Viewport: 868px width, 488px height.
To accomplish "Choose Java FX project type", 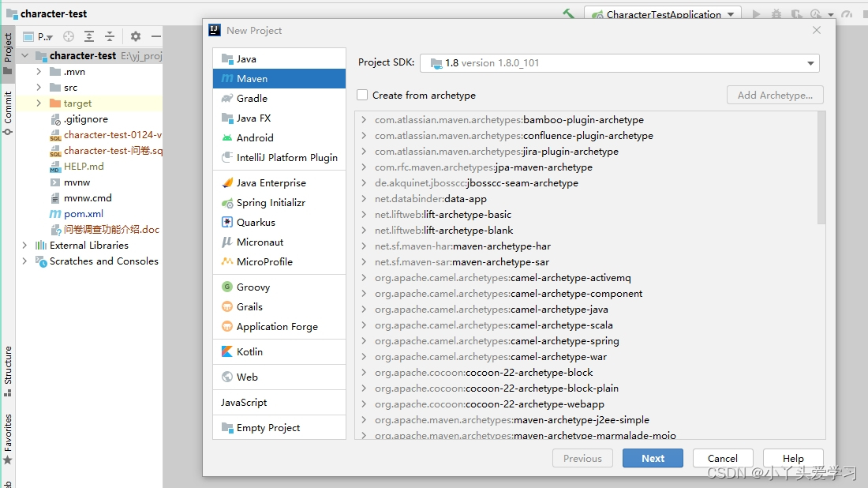I will coord(279,118).
